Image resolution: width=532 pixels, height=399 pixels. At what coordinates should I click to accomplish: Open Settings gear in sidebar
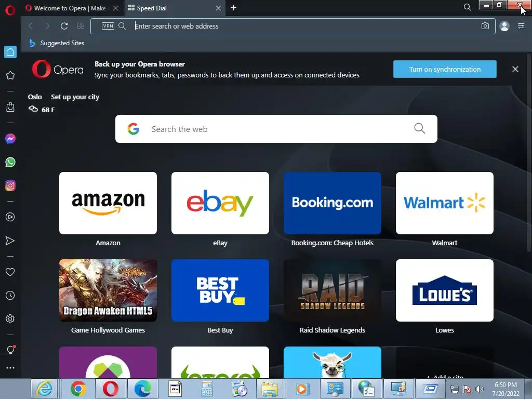[10, 319]
